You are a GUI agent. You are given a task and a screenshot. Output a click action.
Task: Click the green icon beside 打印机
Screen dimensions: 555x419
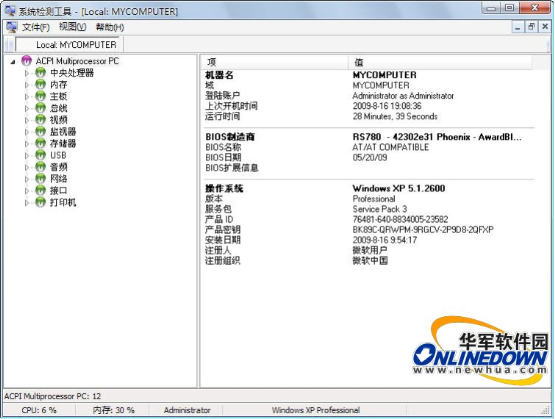coord(40,202)
